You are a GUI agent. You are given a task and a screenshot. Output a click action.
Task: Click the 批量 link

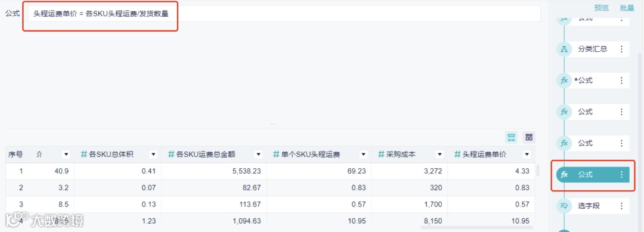point(627,8)
